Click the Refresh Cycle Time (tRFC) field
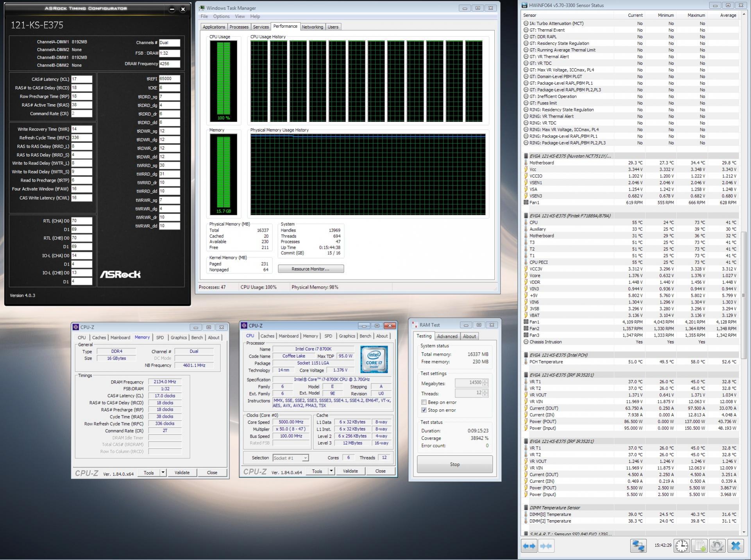Viewport: 751px width, 560px height. tap(82, 138)
